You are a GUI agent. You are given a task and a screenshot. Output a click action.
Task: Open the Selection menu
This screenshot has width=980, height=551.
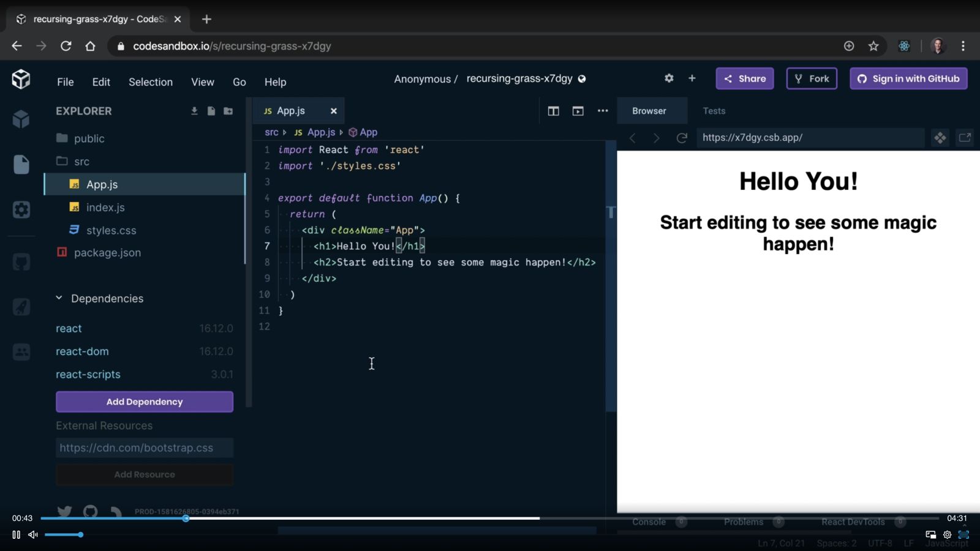151,82
